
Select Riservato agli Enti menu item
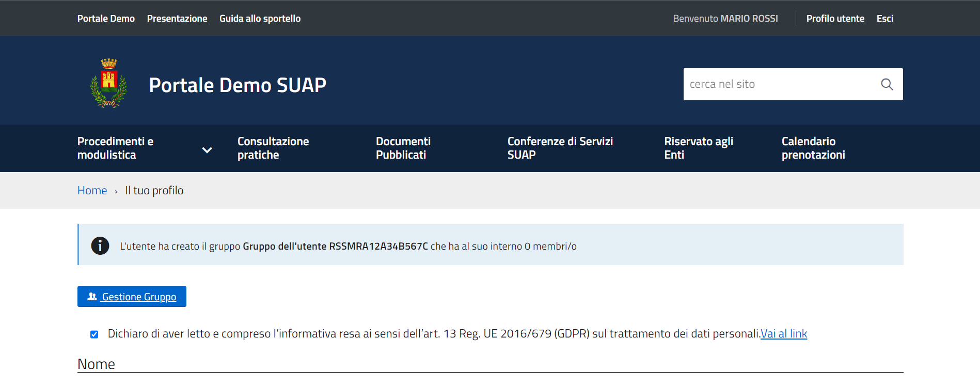[698, 148]
